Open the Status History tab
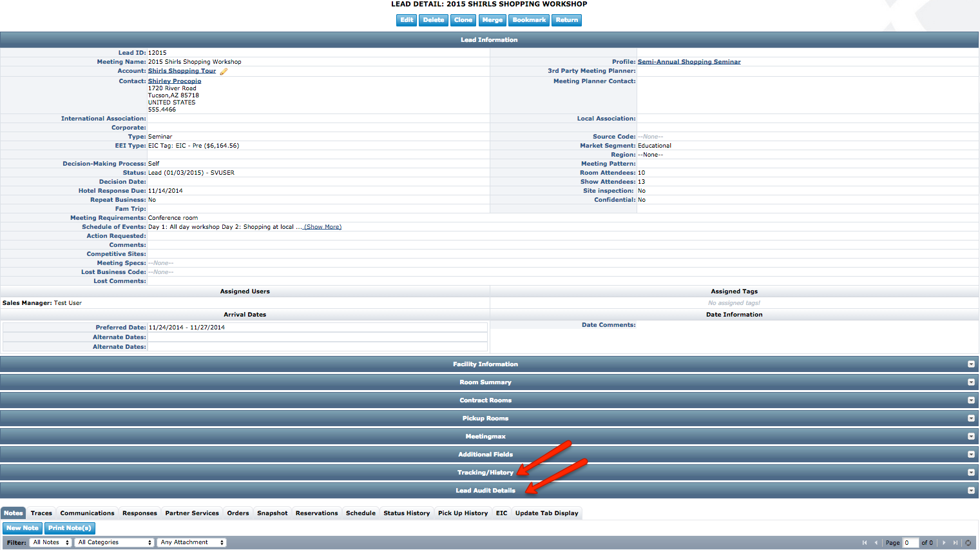The width and height of the screenshot is (980, 550). 407,513
